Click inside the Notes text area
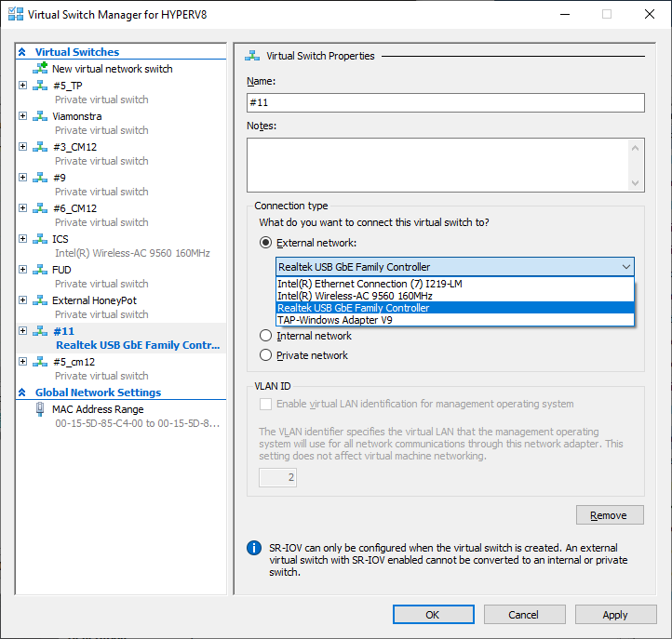672x639 pixels. (x=437, y=165)
